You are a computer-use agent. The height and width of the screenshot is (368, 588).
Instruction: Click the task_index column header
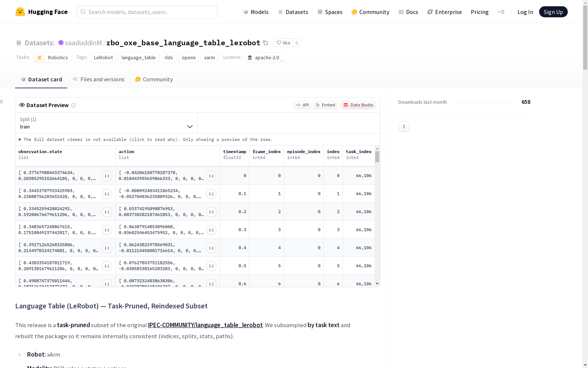359,156
